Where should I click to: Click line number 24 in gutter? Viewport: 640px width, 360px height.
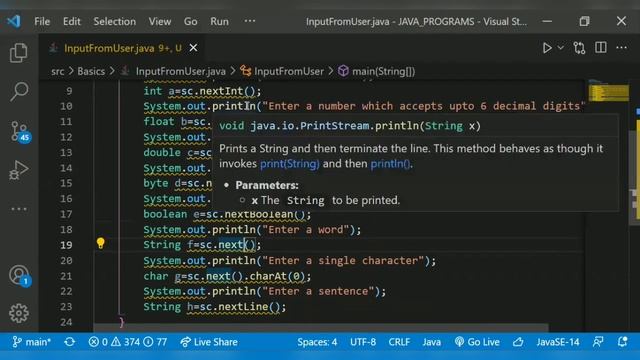pyautogui.click(x=66, y=322)
